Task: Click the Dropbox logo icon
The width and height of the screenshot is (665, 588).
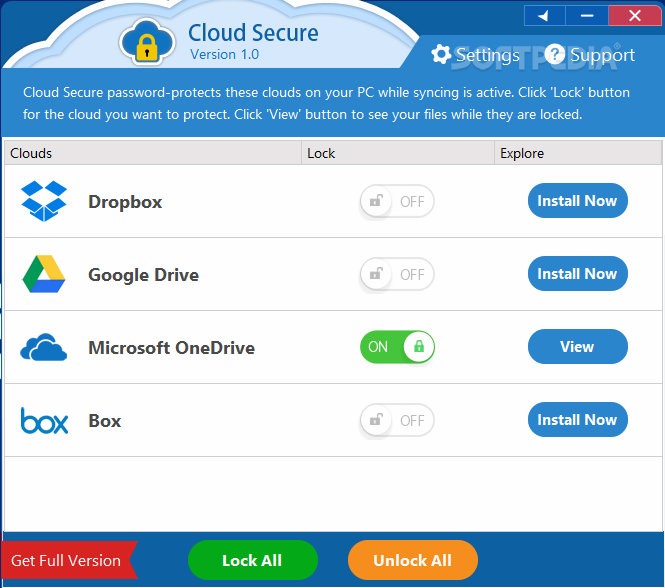Action: pos(44,201)
